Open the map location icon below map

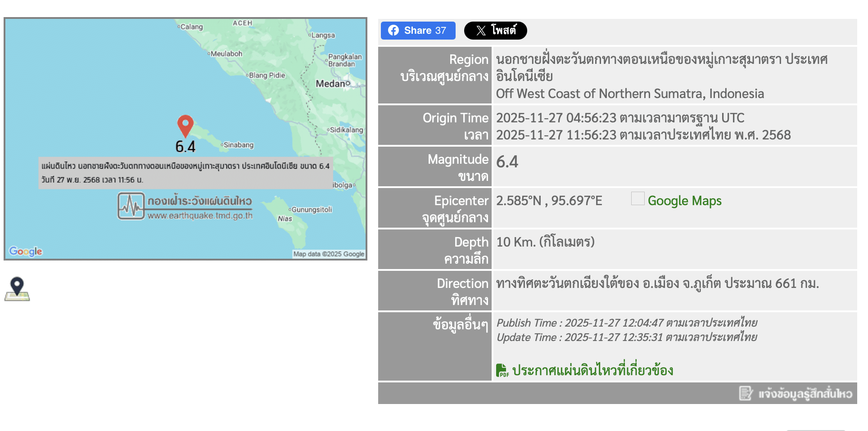17,289
